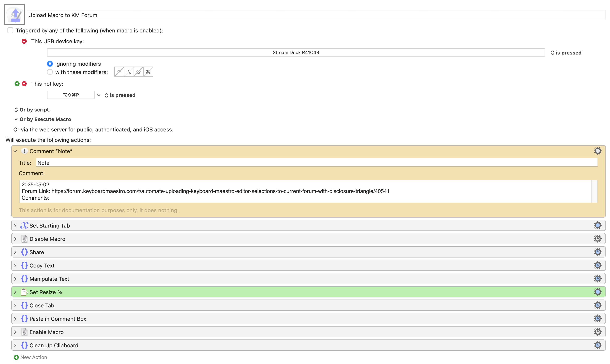610x364 pixels.
Task: Click the Enable Macro action icon
Action: click(x=24, y=332)
